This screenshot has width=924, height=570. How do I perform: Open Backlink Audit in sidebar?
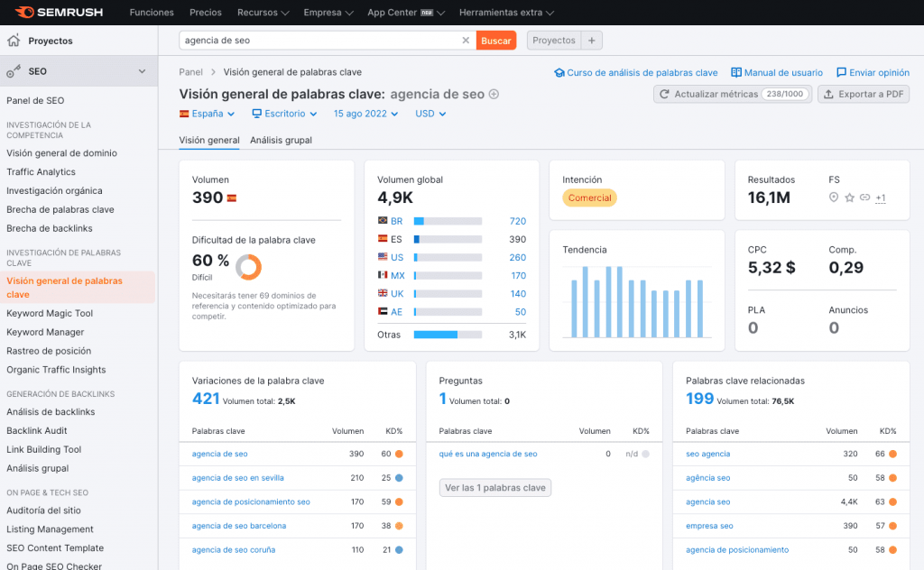[36, 430]
